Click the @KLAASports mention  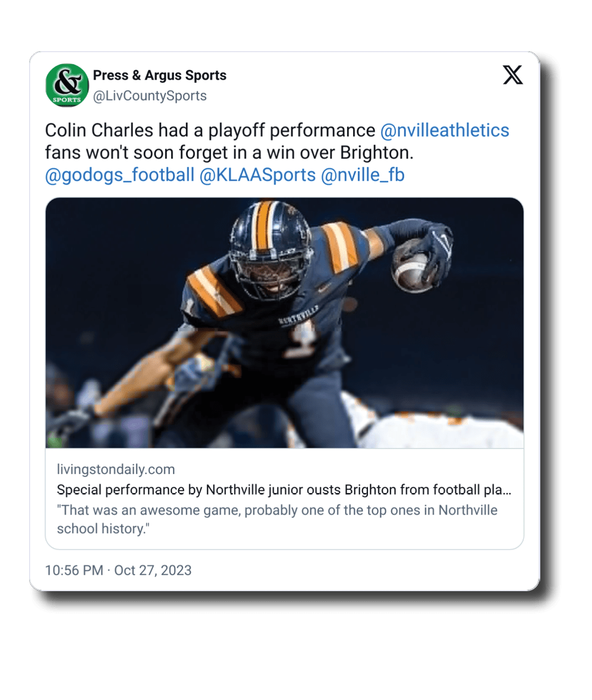[x=257, y=175]
